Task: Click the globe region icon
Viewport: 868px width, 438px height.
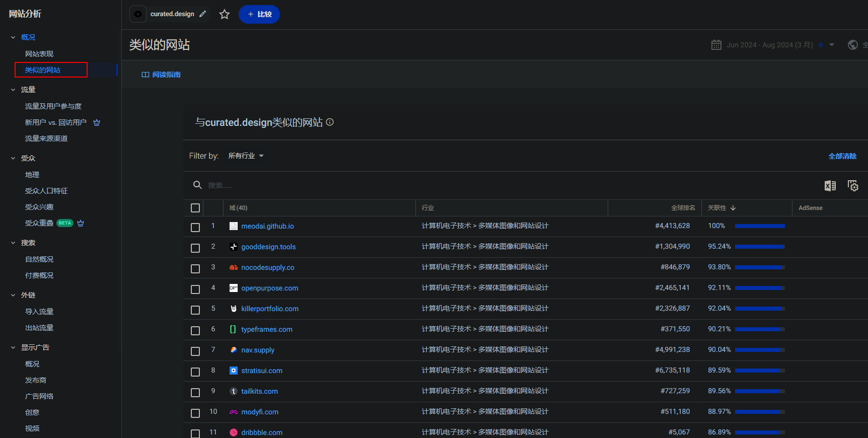Action: click(x=852, y=45)
